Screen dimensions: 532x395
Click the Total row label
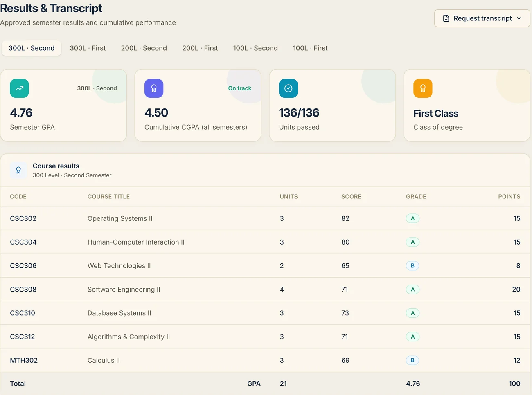tap(18, 384)
